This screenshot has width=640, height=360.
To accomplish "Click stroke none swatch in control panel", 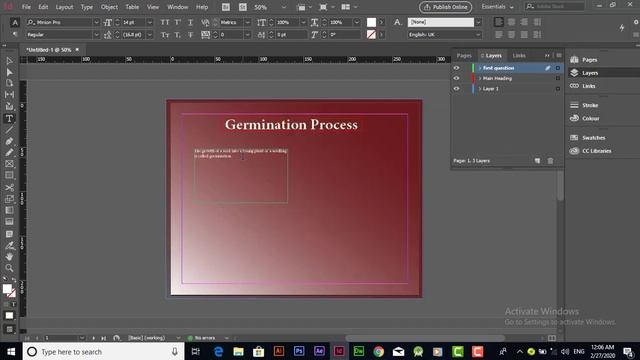I will click(x=371, y=35).
